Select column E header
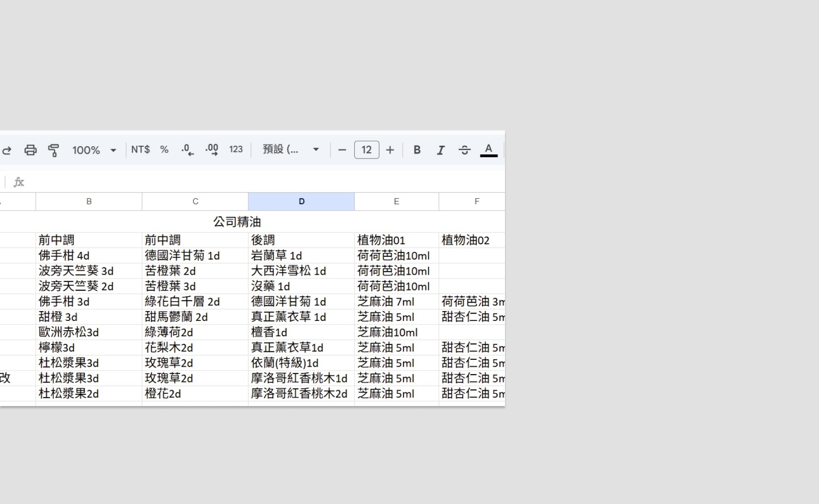Viewport: 819px width, 504px height. (x=397, y=201)
